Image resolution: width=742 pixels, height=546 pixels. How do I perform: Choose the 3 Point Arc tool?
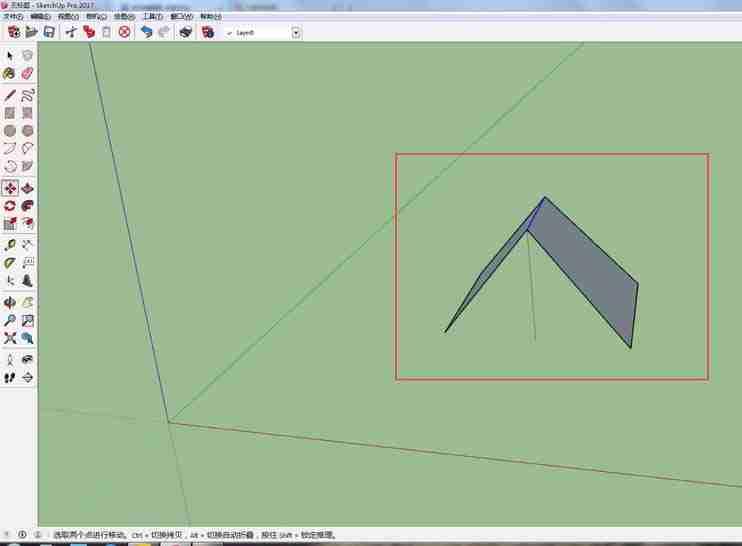pos(10,166)
